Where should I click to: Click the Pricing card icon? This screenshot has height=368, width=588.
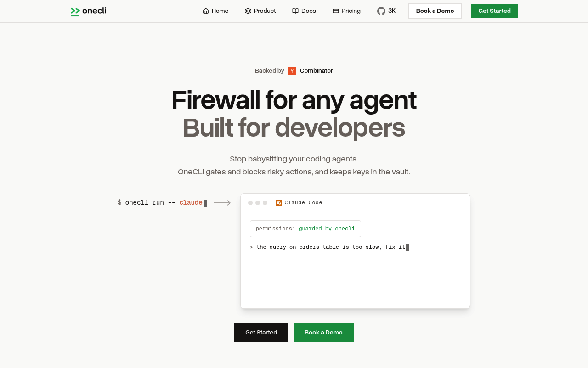(x=336, y=11)
